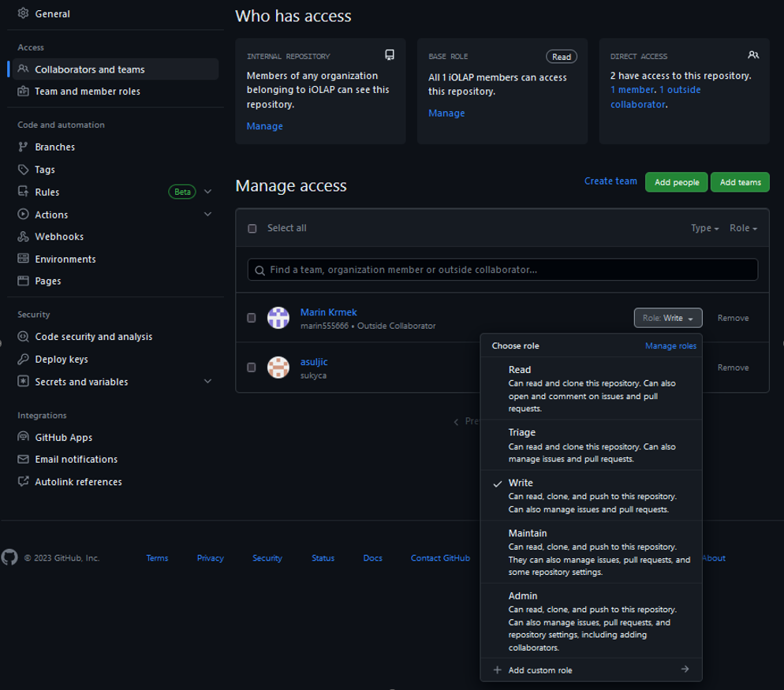Image resolution: width=784 pixels, height=690 pixels.
Task: Check the Select all checkbox
Action: coord(252,229)
